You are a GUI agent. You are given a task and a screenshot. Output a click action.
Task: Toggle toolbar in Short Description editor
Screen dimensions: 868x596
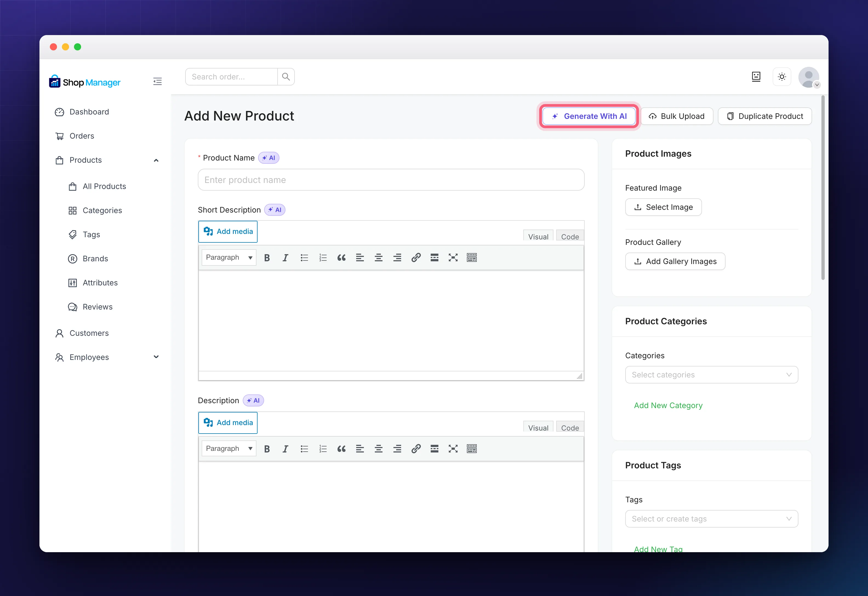click(x=472, y=258)
